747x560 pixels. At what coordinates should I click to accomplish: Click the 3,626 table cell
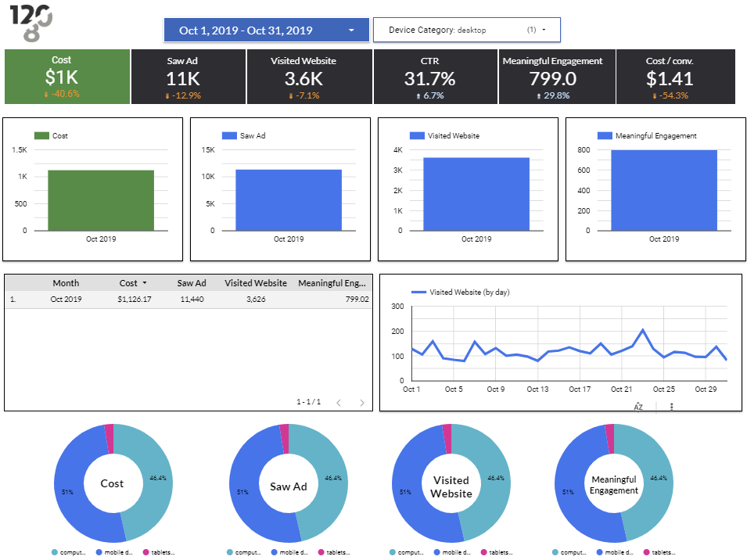pos(256,300)
